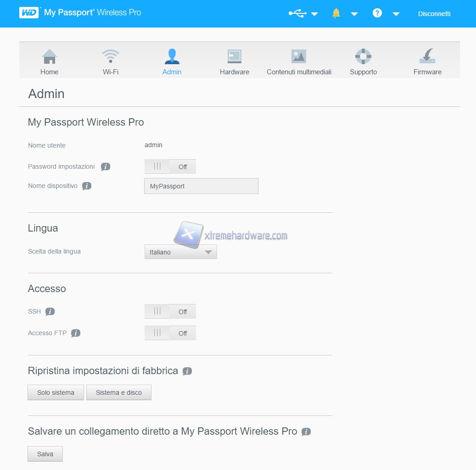Click the Salva button
This screenshot has width=476, height=470.
click(45, 454)
